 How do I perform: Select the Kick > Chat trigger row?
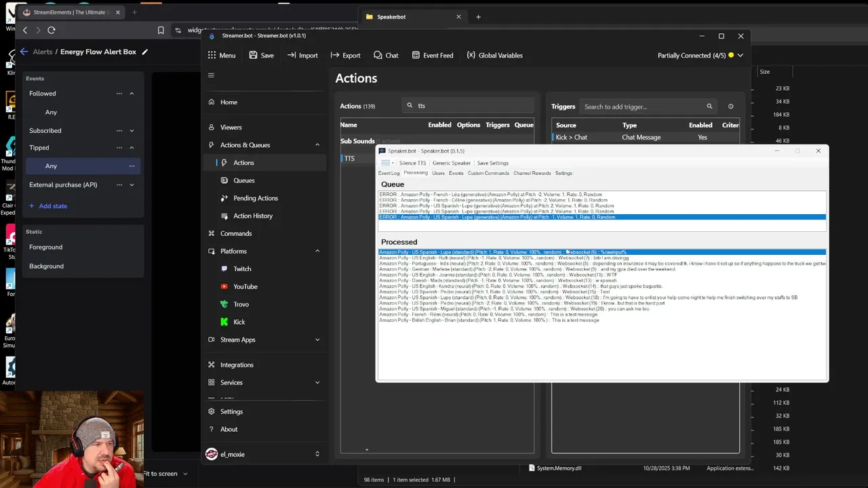click(645, 138)
